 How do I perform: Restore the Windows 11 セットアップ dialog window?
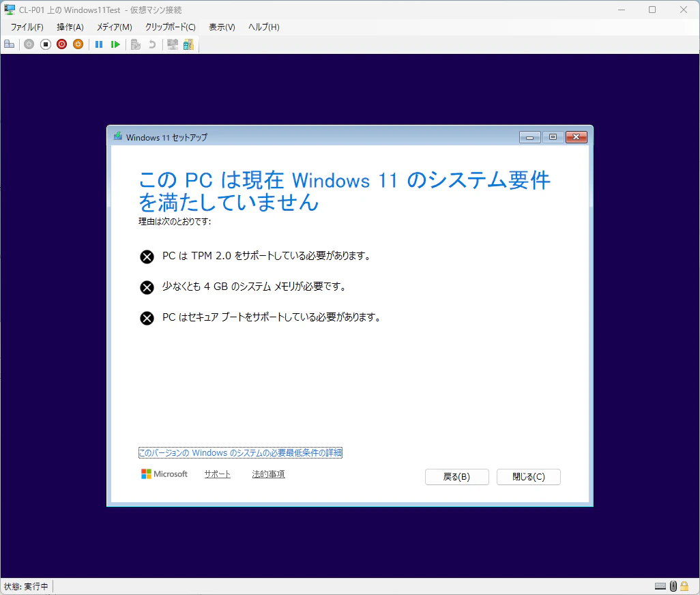click(x=553, y=137)
